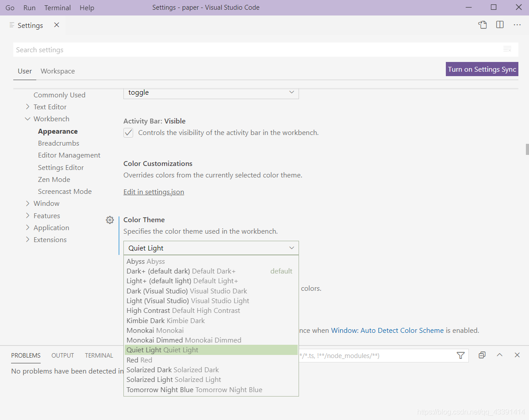Viewport: 529px width, 420px height.
Task: Open the Help menu
Action: pos(87,8)
